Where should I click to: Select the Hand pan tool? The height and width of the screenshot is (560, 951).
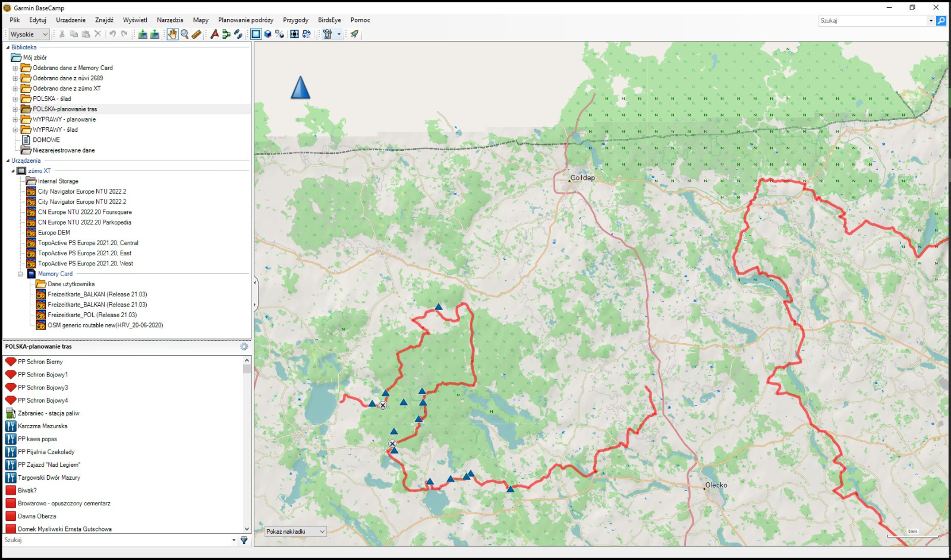pos(172,34)
